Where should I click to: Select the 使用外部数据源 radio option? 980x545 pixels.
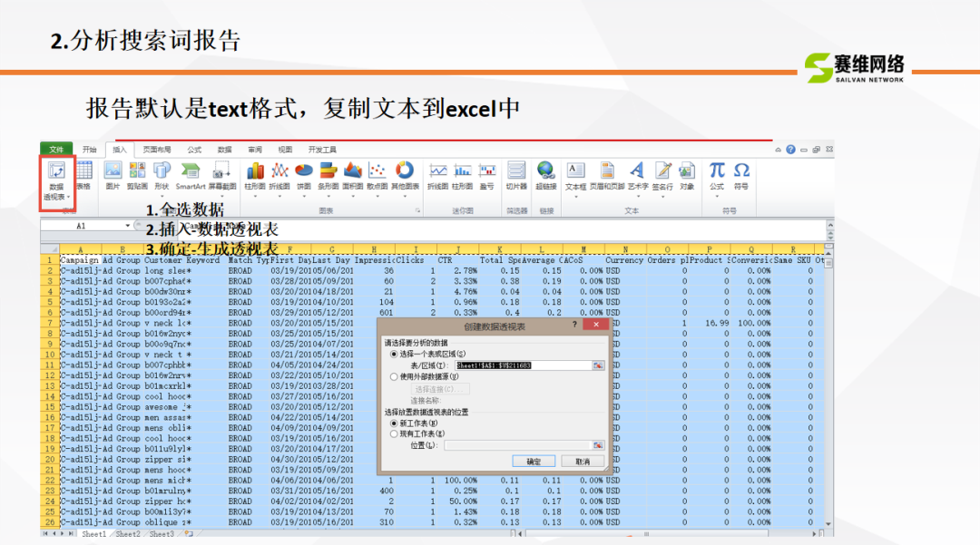pyautogui.click(x=394, y=376)
